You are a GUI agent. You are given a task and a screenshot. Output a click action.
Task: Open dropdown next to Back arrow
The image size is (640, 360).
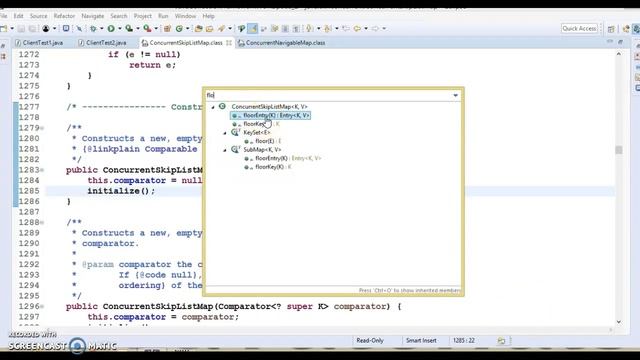pyautogui.click(x=366, y=29)
